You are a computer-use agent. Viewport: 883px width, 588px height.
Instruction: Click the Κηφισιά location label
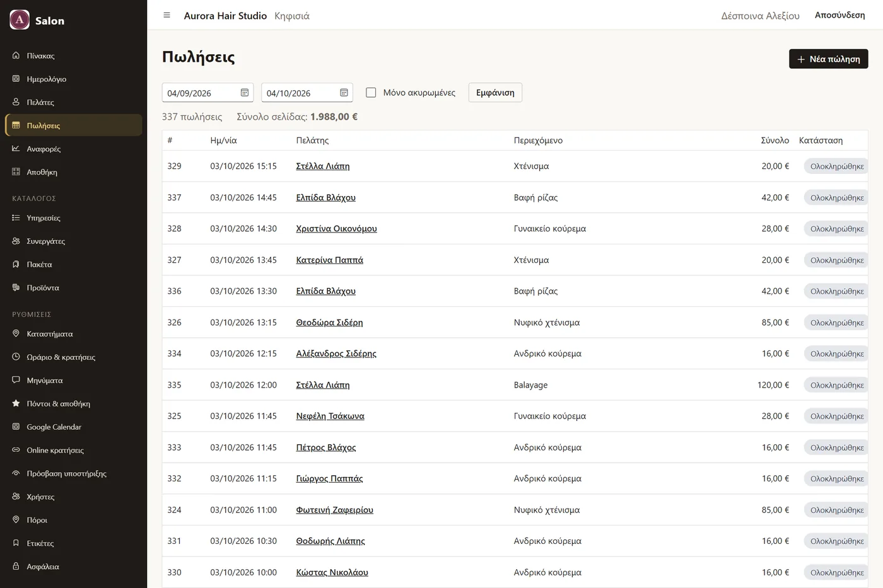tap(292, 16)
